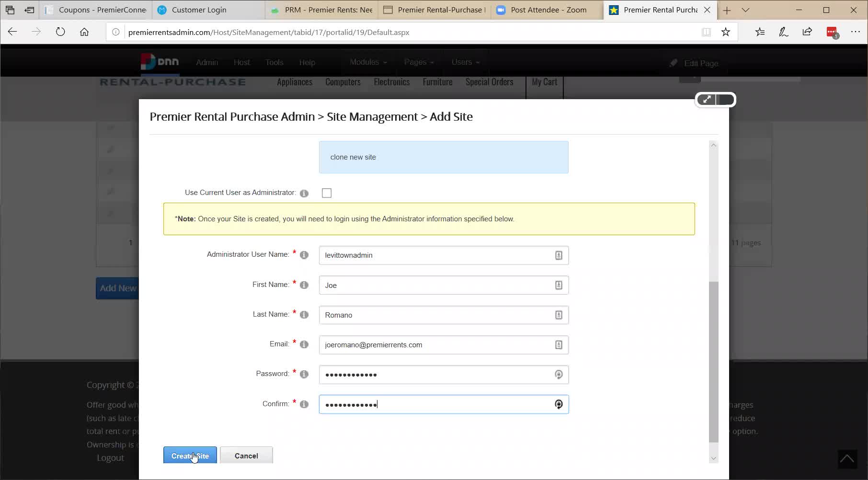Open the Computers navigation link
This screenshot has height=480, width=868.
[343, 82]
